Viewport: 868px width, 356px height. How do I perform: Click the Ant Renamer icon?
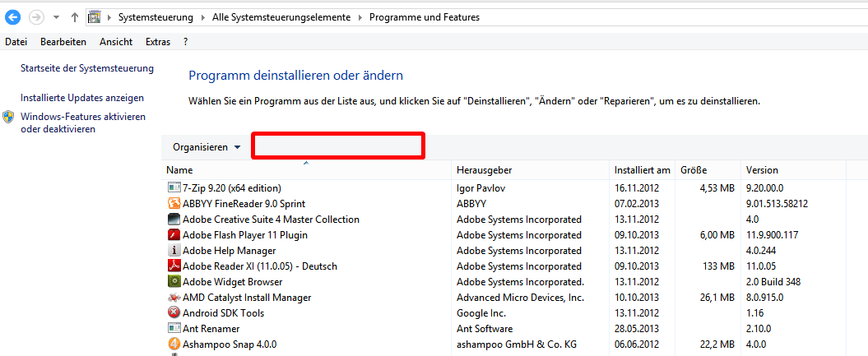coord(174,328)
